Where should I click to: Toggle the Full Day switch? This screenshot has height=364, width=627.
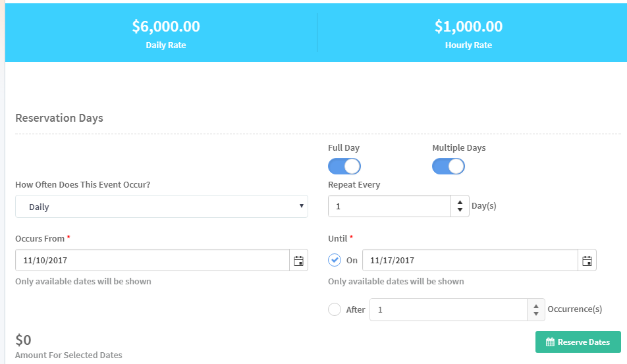344,167
